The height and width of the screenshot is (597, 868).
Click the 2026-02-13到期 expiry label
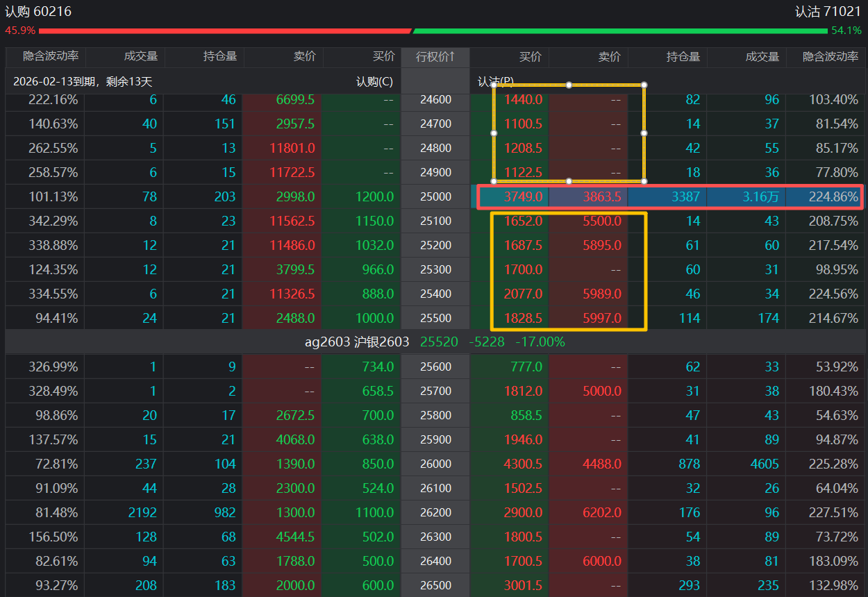pos(82,82)
